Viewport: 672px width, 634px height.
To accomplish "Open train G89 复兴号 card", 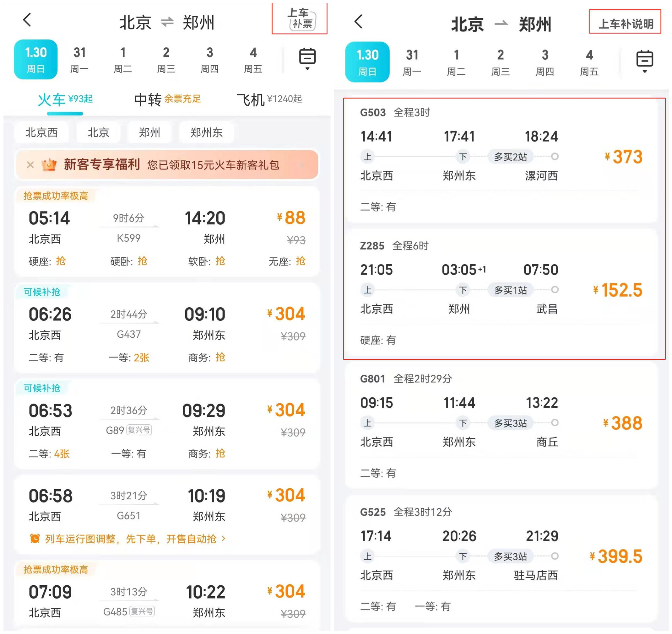I will coord(167,424).
